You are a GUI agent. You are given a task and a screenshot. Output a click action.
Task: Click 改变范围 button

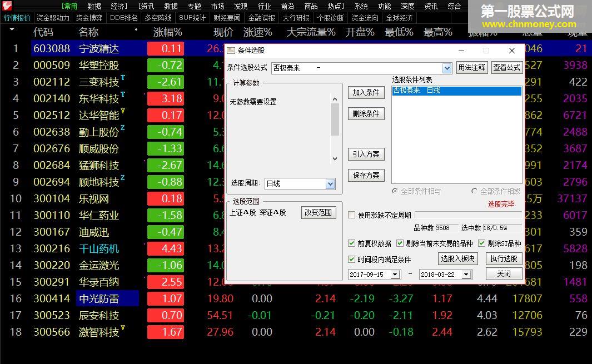tap(319, 213)
